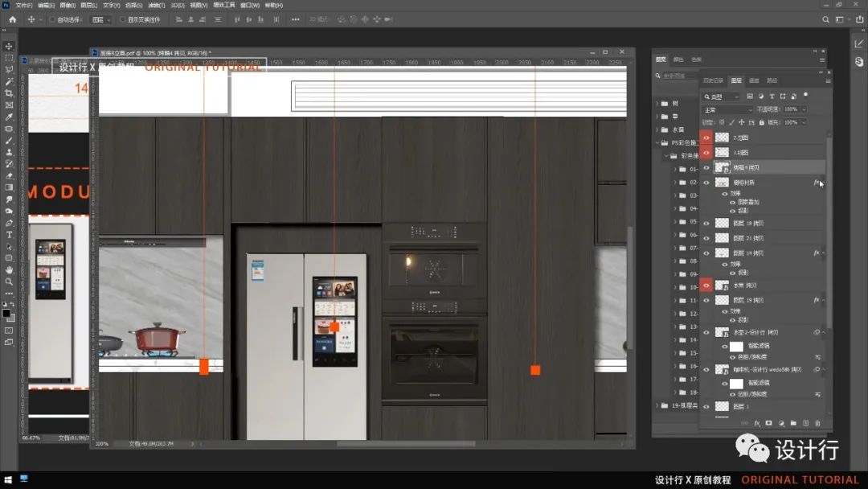Open the layer filter type (类型) dropdown
The image size is (868, 489).
pos(721,97)
